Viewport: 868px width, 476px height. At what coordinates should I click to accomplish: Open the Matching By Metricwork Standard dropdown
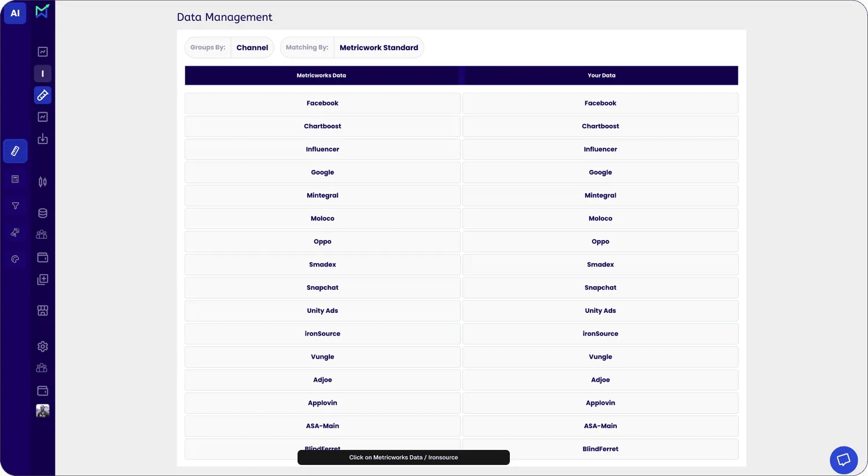(352, 47)
